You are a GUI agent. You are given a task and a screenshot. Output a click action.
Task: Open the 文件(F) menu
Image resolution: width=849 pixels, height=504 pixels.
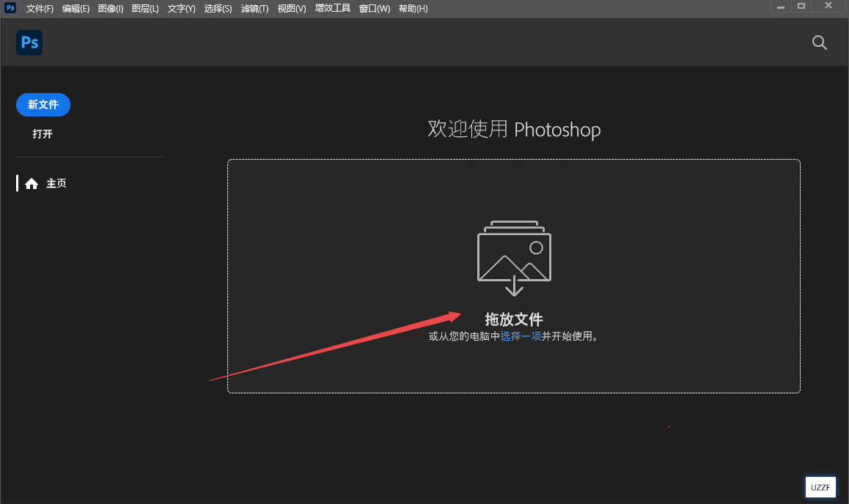40,9
